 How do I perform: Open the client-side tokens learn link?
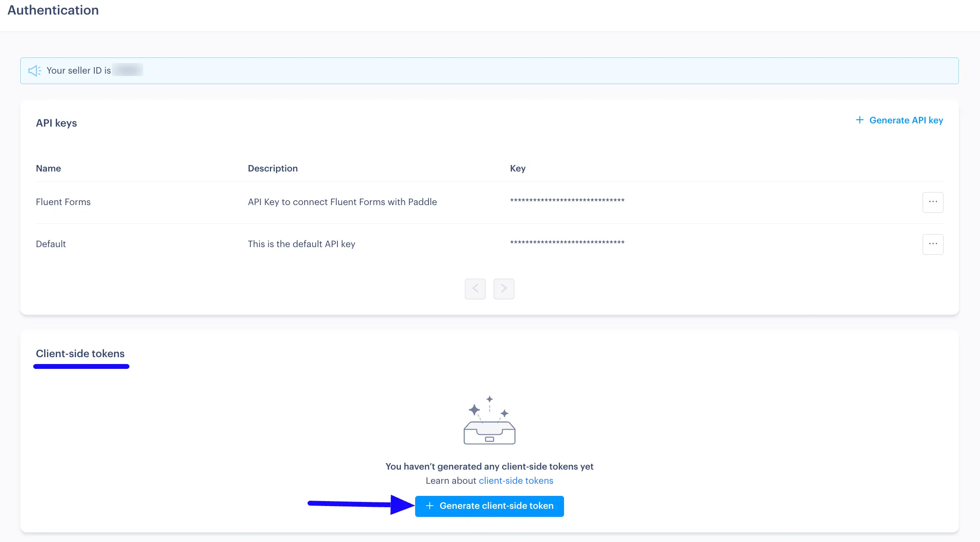pos(516,481)
